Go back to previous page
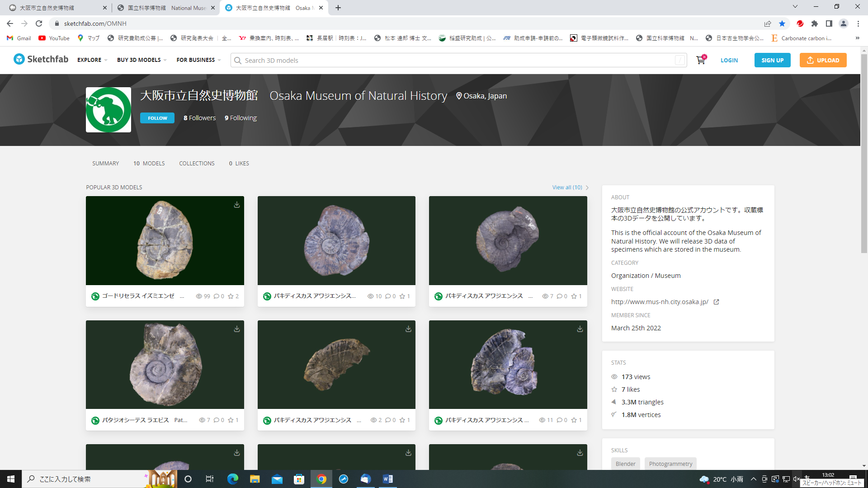 click(10, 23)
